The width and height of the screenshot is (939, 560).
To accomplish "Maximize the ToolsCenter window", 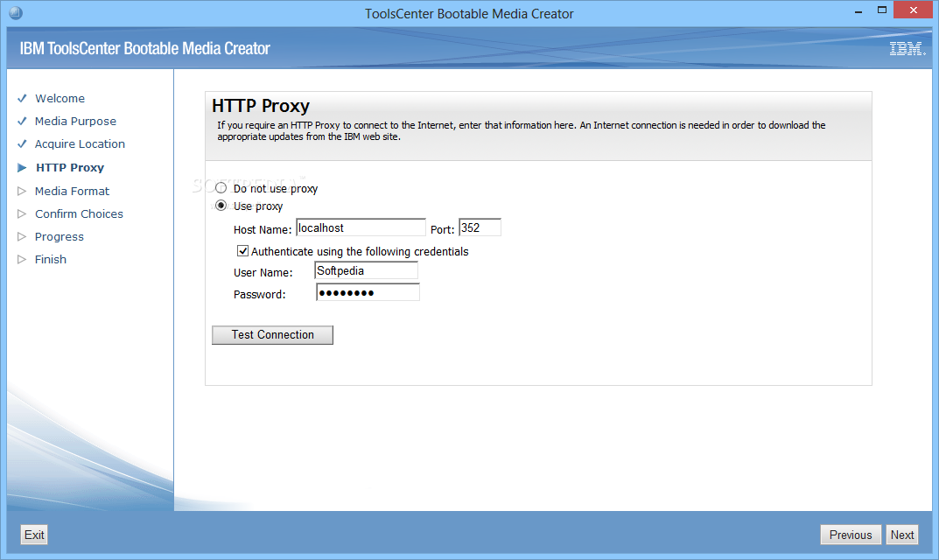I will [881, 10].
